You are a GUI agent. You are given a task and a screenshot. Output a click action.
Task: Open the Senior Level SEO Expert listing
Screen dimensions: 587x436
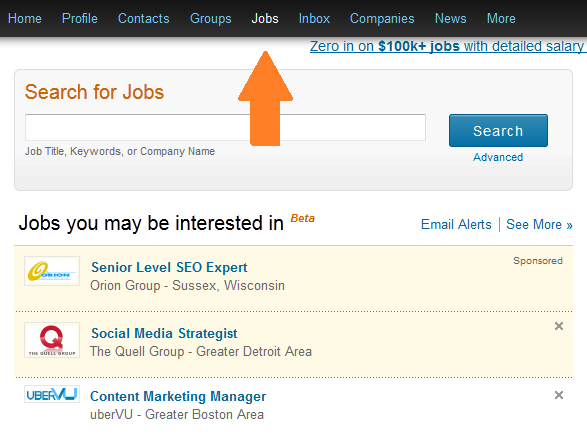pyautogui.click(x=169, y=268)
